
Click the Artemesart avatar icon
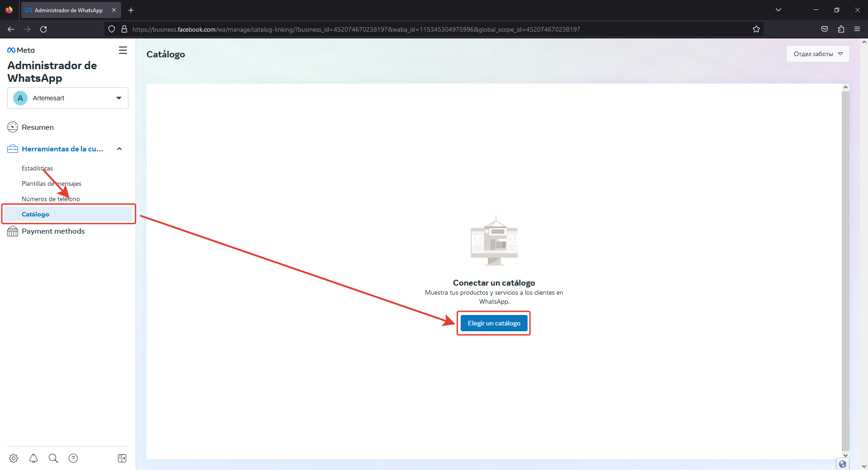(20, 98)
